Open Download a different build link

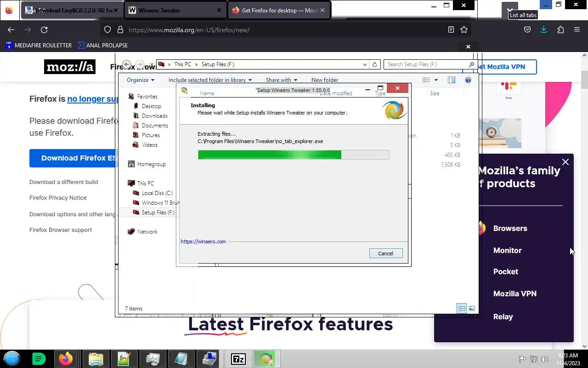63,182
